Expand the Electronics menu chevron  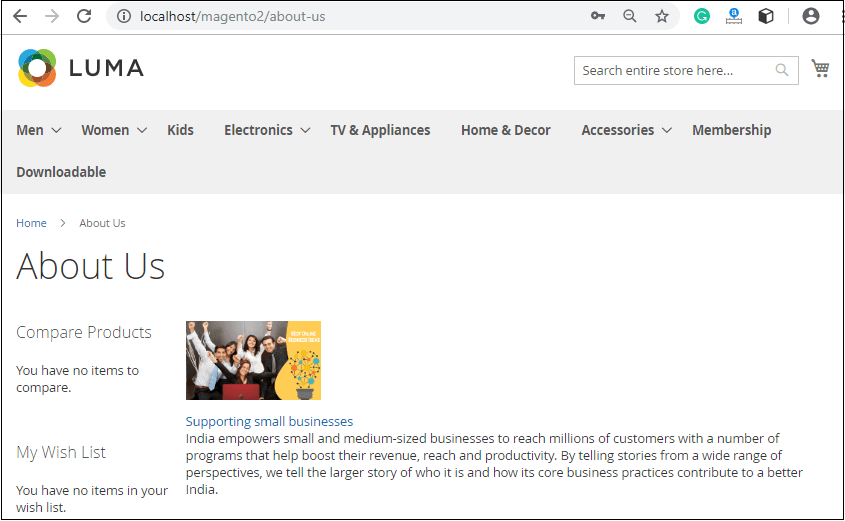[x=305, y=130]
